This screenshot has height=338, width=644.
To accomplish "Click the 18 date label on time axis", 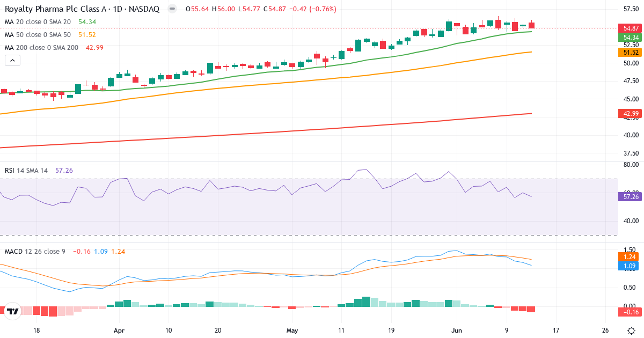I will tap(36, 330).
